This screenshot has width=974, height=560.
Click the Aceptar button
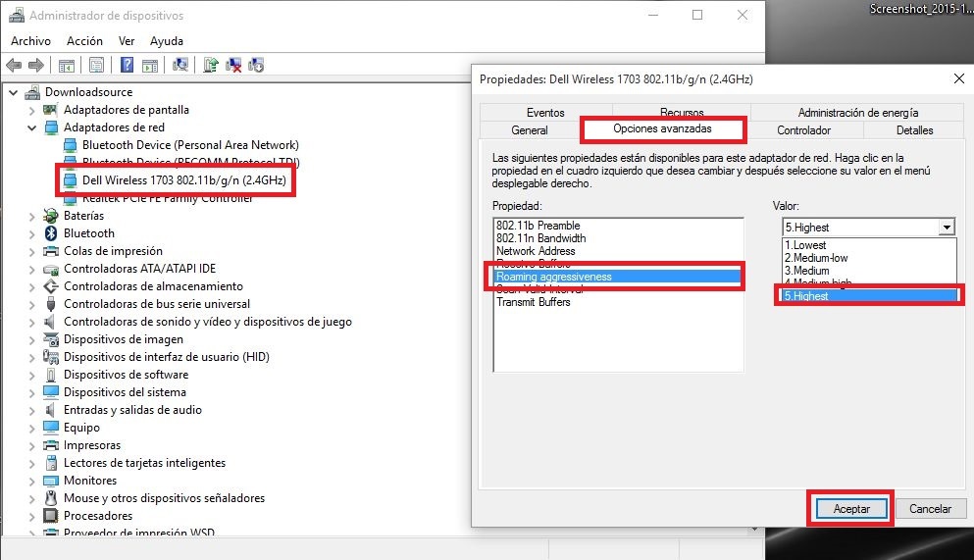pos(851,508)
